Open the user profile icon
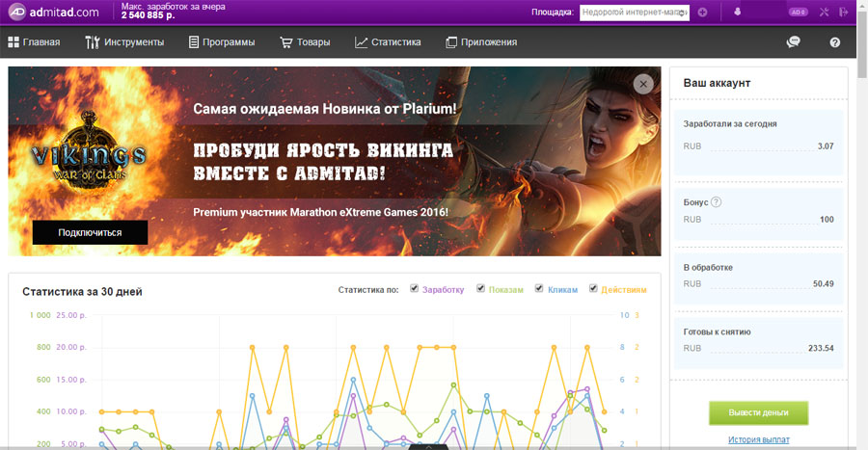The image size is (868, 450). (x=738, y=12)
